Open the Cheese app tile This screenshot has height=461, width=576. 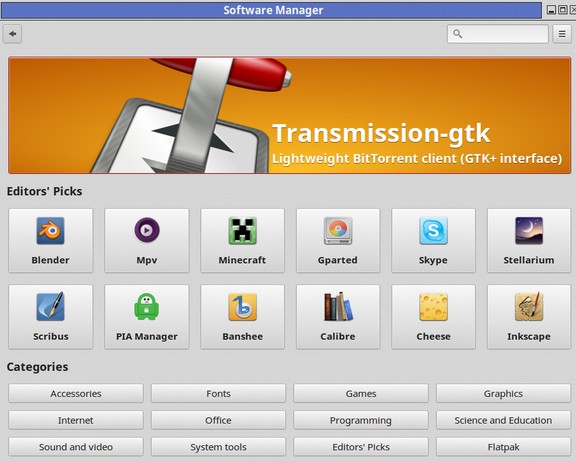[433, 317]
